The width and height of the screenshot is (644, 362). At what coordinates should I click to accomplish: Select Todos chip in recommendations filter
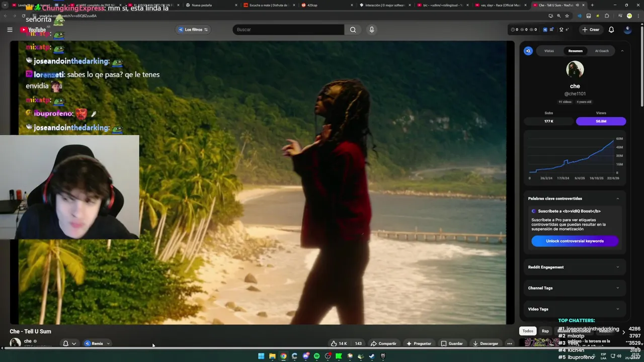click(528, 331)
